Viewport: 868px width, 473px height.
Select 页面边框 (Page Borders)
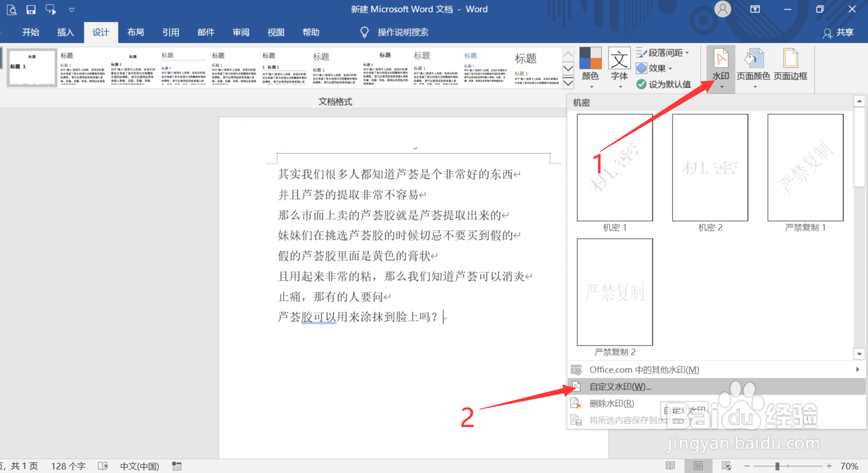[790, 66]
